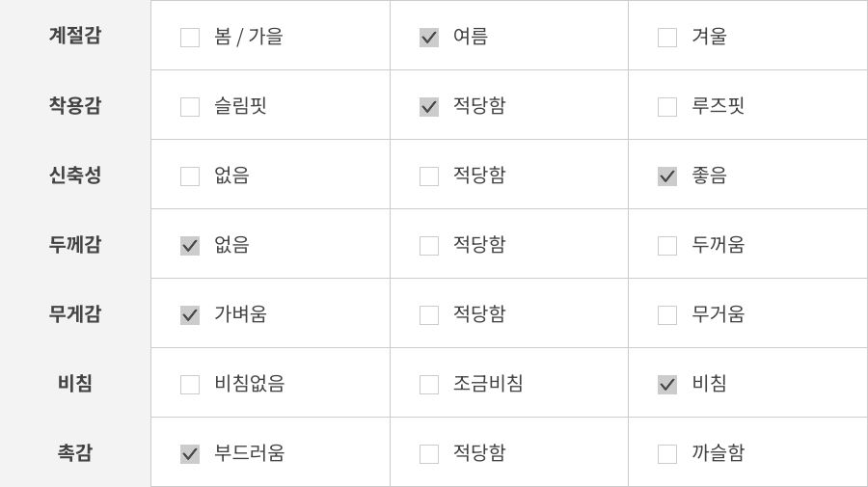Tick the 까슬함 checkbox
868x487 pixels.
coord(667,454)
